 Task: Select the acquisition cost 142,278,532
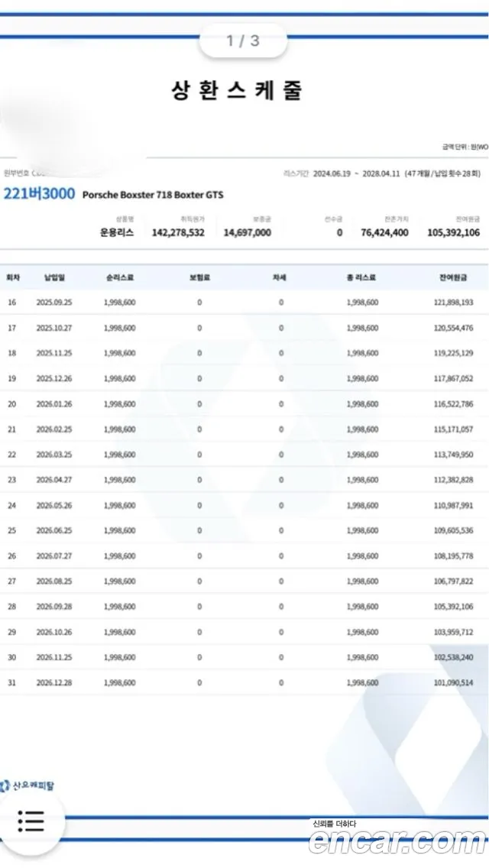point(178,232)
